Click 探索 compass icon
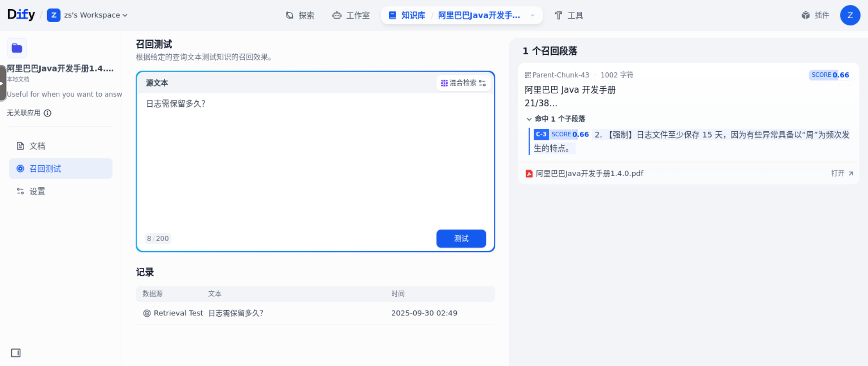Screen dimensions: 868x366 pyautogui.click(x=289, y=15)
